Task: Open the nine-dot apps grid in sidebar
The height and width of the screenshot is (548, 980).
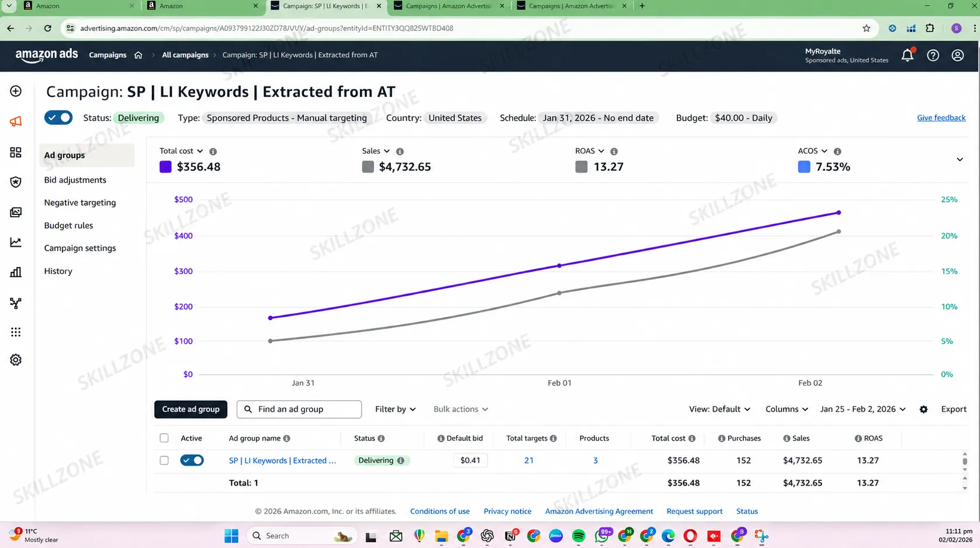Action: (16, 332)
